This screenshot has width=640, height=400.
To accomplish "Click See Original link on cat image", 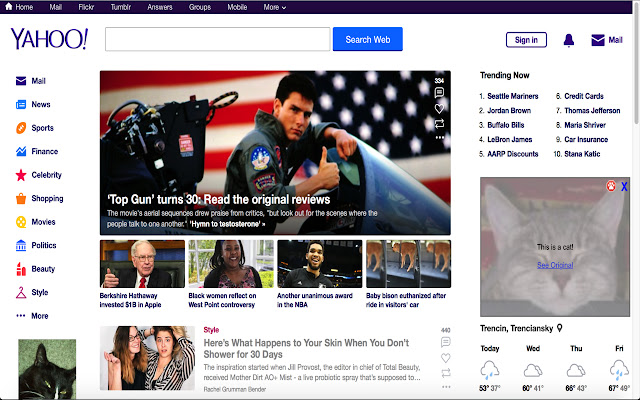I will (x=555, y=265).
